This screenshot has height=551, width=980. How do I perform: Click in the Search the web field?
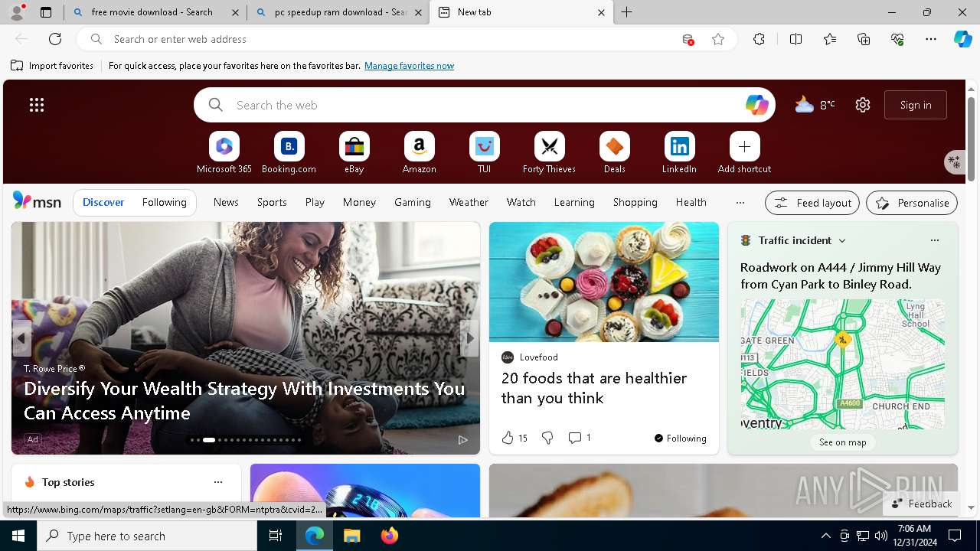point(485,105)
